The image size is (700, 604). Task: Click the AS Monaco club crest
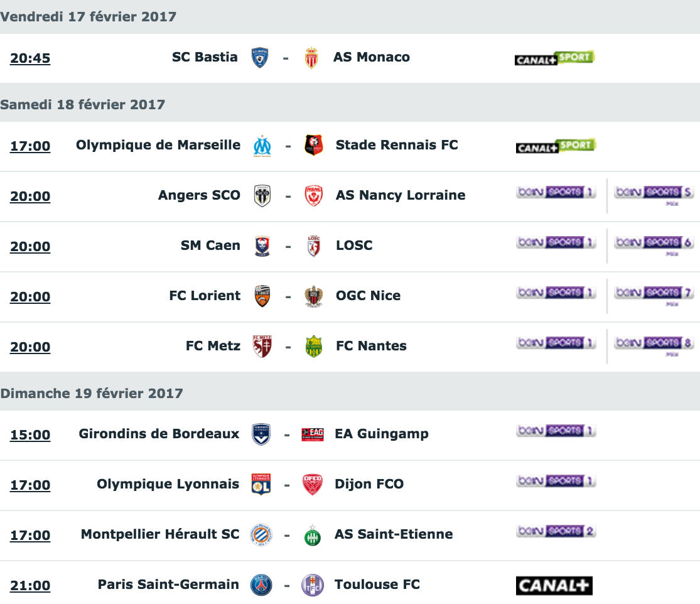pos(311,58)
